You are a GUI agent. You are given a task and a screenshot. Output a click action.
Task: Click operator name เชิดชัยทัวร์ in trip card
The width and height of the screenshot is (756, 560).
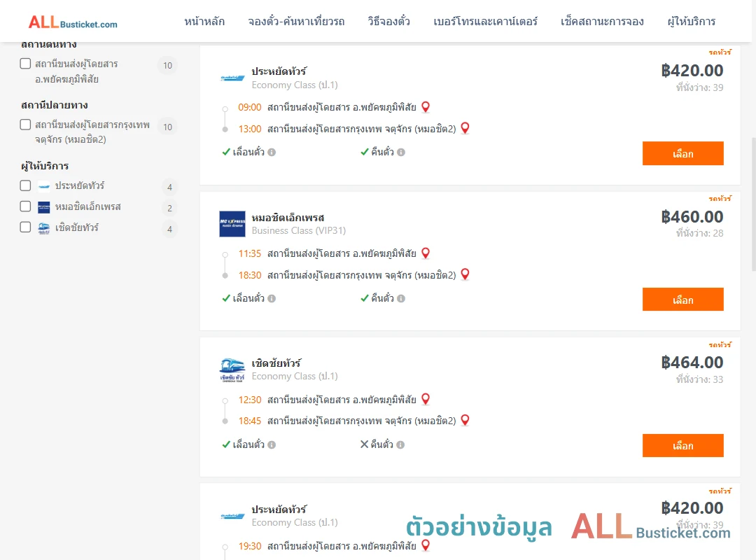276,363
